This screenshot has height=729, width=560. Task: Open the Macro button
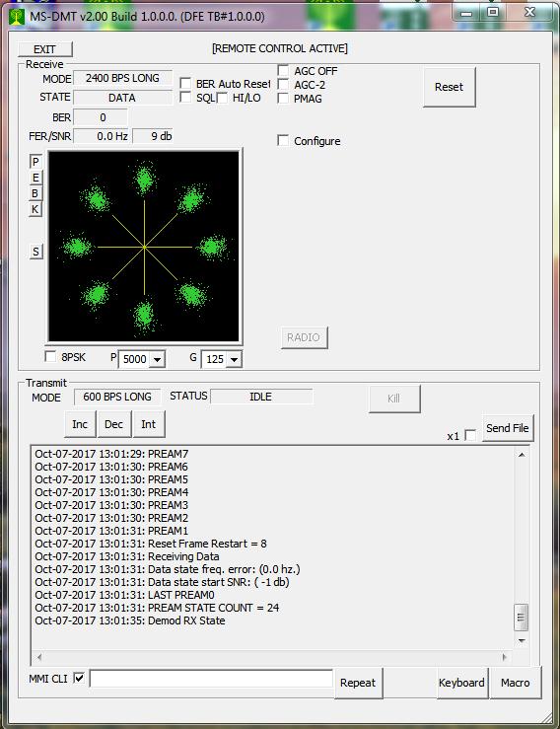[x=516, y=683]
